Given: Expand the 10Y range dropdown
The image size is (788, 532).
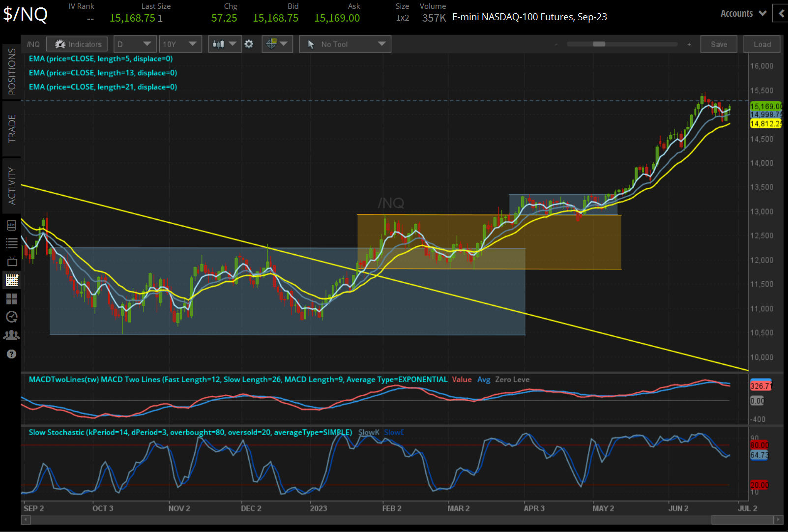Looking at the screenshot, I should (180, 44).
